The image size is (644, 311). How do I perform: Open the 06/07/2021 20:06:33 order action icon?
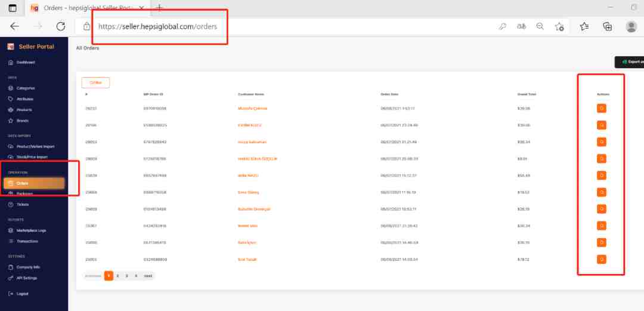(x=601, y=159)
